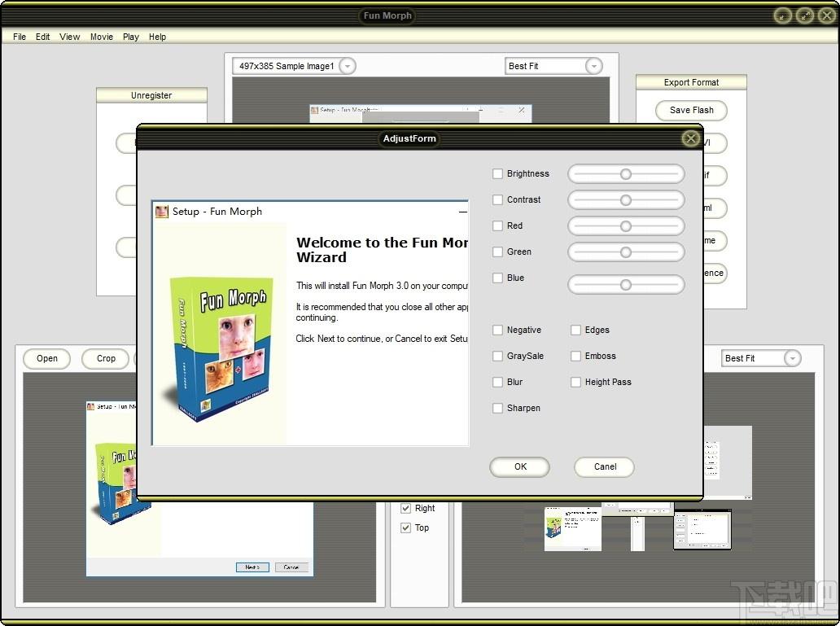Close the AdjustForm dialog with its X icon
The width and height of the screenshot is (840, 626).
691,139
